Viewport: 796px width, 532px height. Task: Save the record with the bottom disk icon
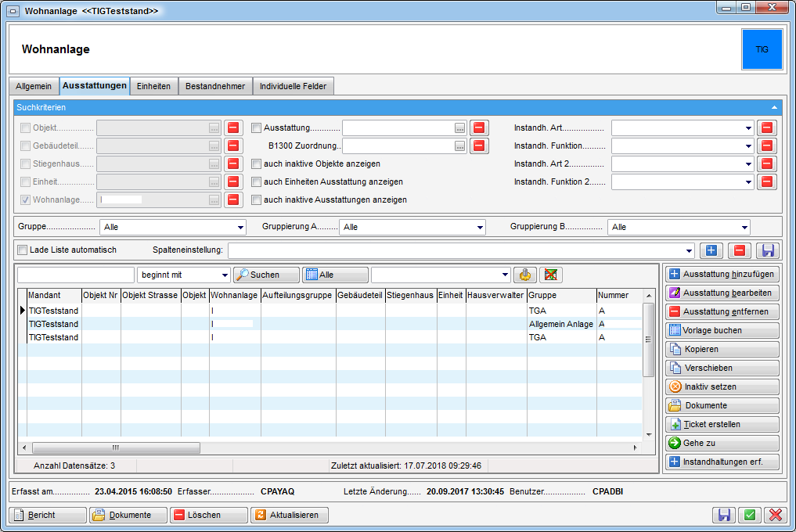click(x=724, y=515)
